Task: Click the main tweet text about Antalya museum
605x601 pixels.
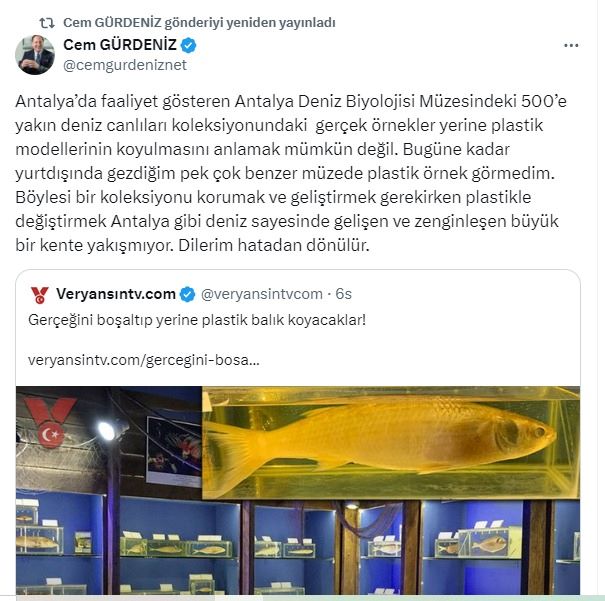Action: [291, 173]
